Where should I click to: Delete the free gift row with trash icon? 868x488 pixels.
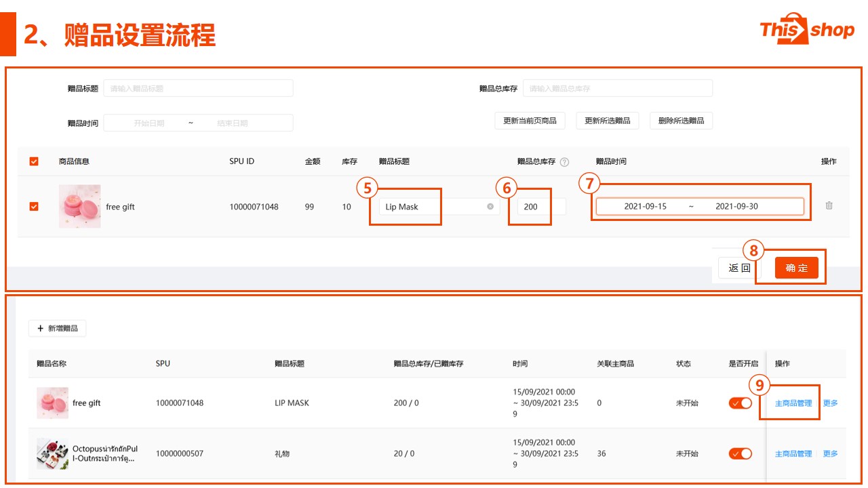point(829,205)
